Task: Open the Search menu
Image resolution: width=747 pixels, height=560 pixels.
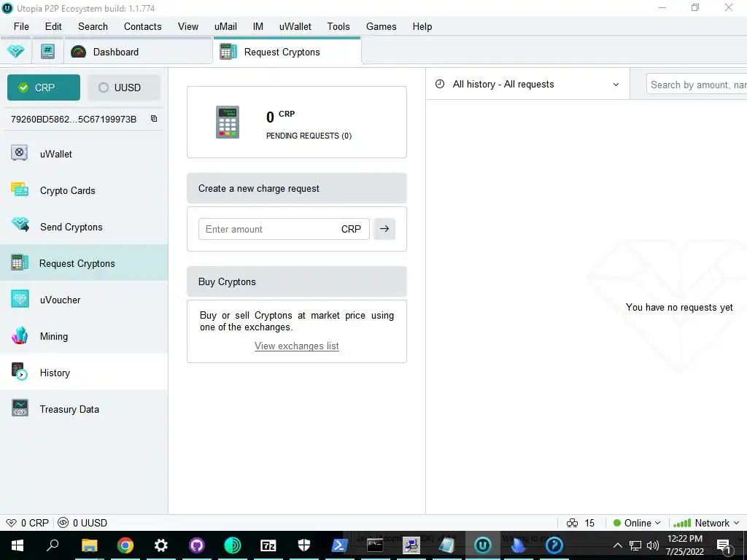Action: (x=93, y=27)
